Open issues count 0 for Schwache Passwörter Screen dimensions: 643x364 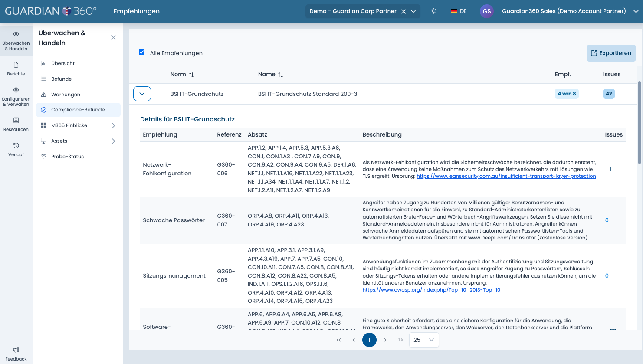607,220
